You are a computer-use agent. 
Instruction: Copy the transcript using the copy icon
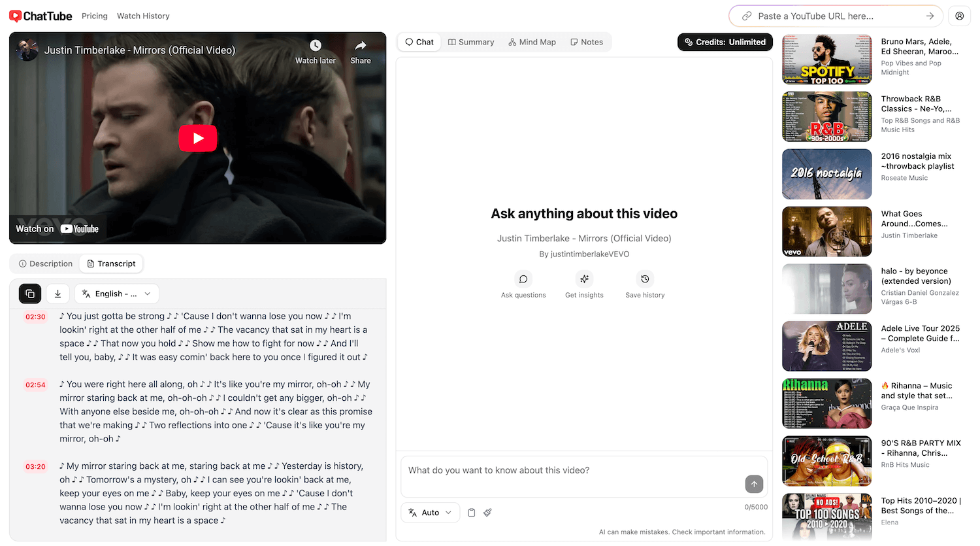click(29, 294)
